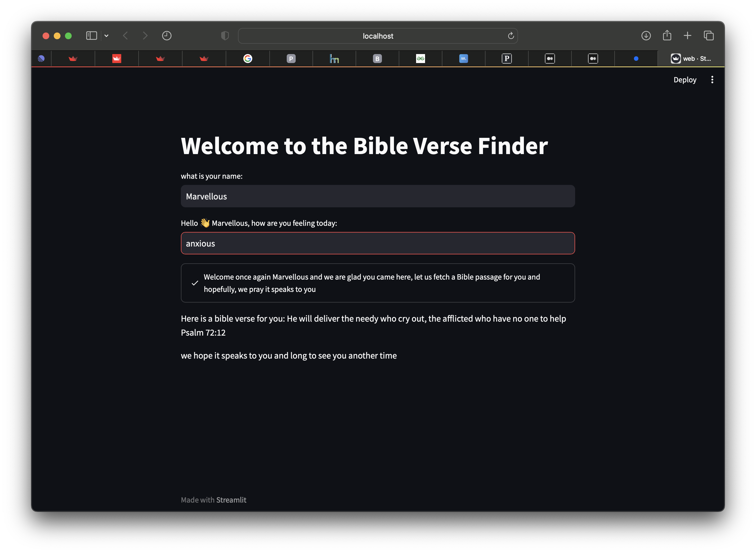Click the name input containing Marvellous
This screenshot has height=553, width=756.
[378, 196]
